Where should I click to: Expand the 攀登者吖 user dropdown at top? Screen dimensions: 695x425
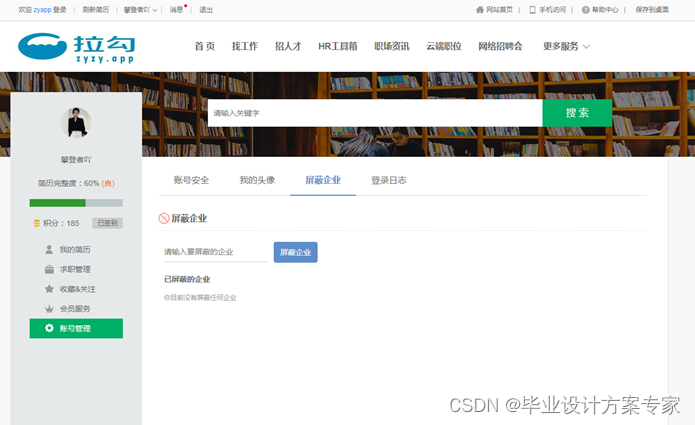point(141,10)
